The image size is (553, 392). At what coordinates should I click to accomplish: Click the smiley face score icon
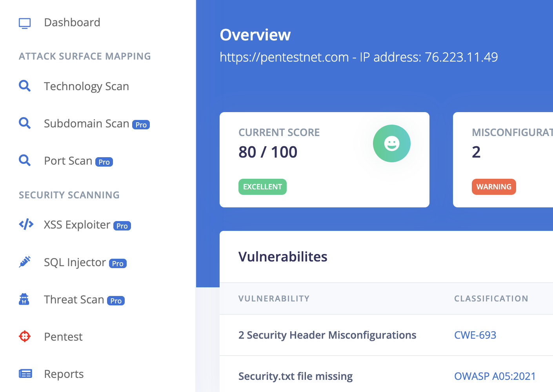pos(391,143)
